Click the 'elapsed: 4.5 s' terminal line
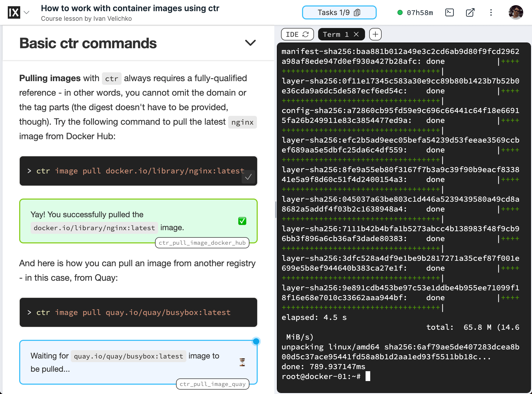Viewport: 532px width, 394px height. point(314,318)
